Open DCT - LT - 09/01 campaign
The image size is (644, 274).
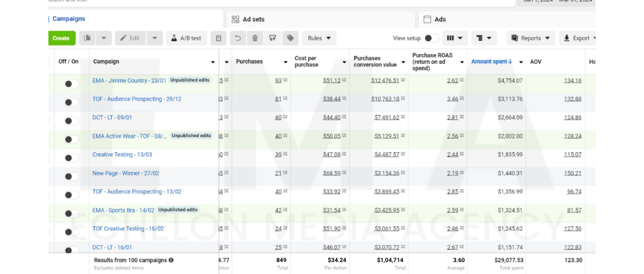[112, 118]
